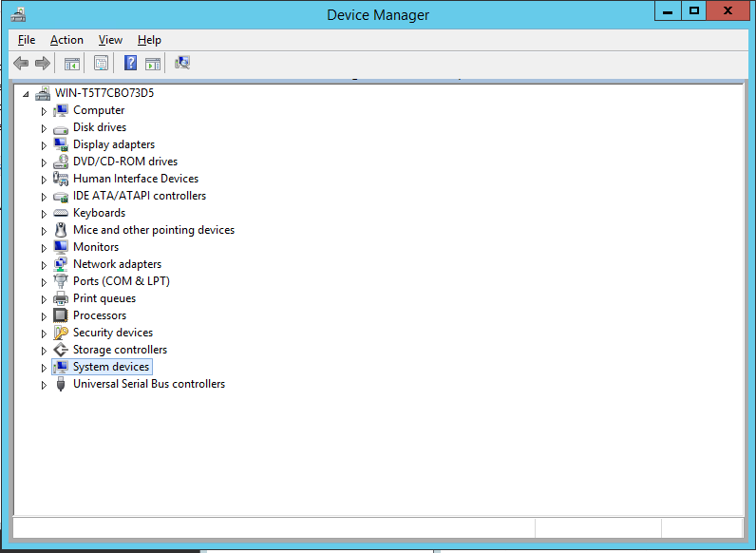Expand the System devices category
The height and width of the screenshot is (553, 756).
[x=44, y=368]
